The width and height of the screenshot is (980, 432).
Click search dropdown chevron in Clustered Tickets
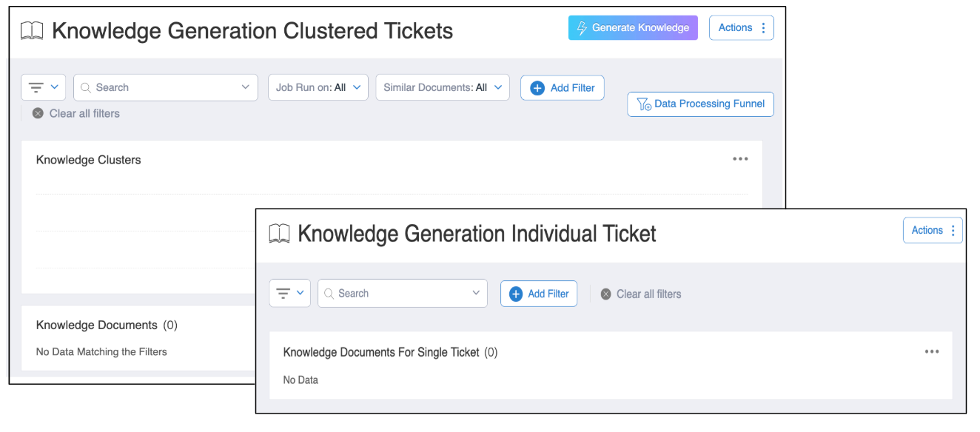pyautogui.click(x=246, y=87)
